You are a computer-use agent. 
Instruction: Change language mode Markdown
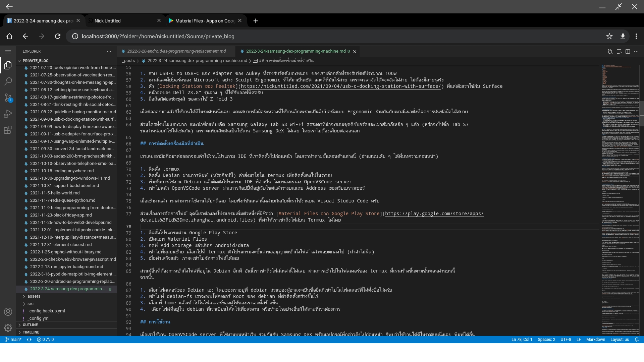click(x=595, y=340)
